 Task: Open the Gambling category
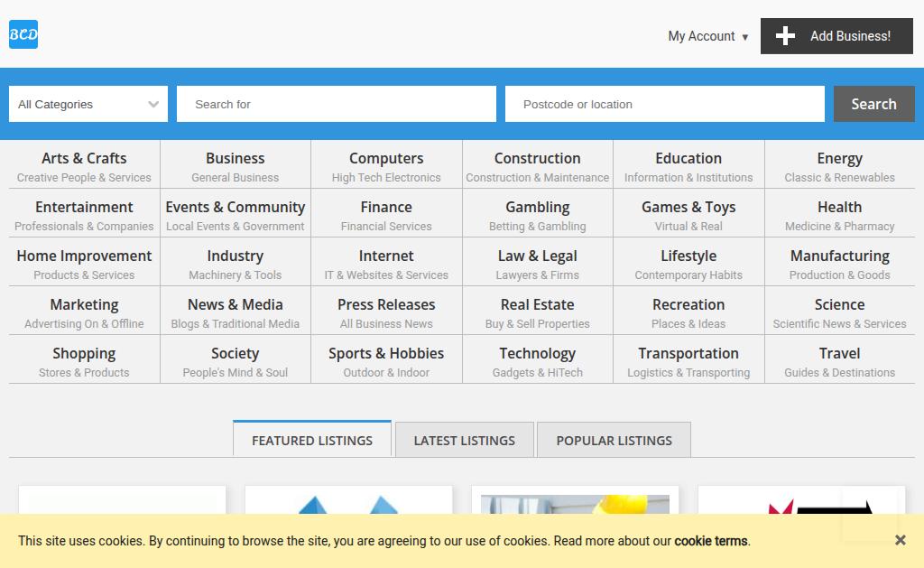click(538, 207)
